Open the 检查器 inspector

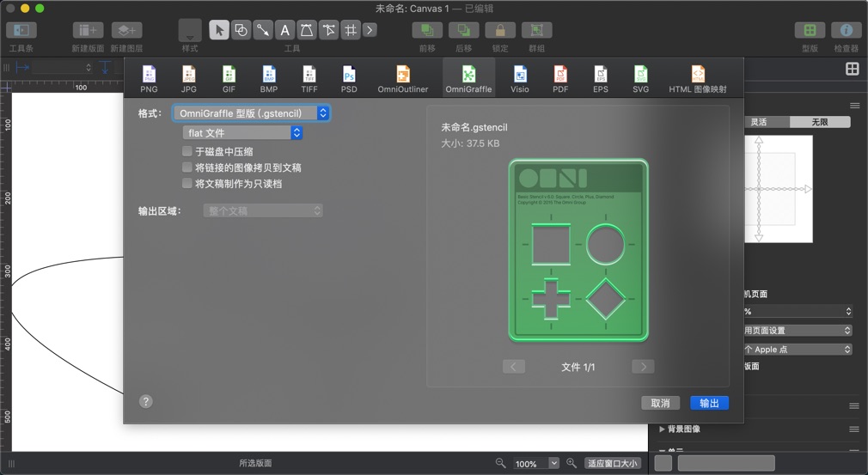tap(847, 30)
